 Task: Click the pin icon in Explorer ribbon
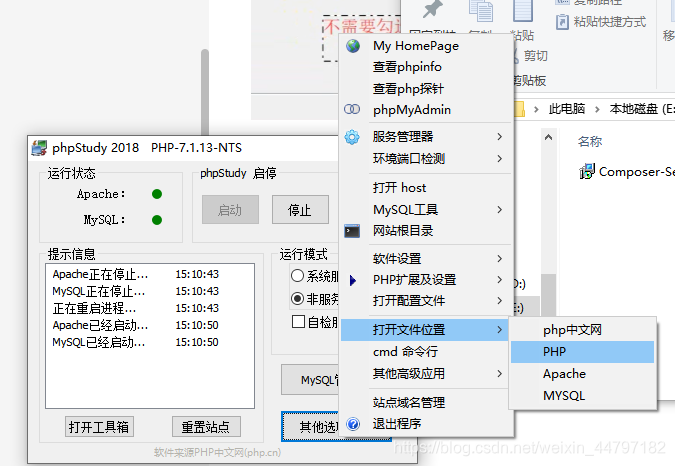tap(432, 9)
